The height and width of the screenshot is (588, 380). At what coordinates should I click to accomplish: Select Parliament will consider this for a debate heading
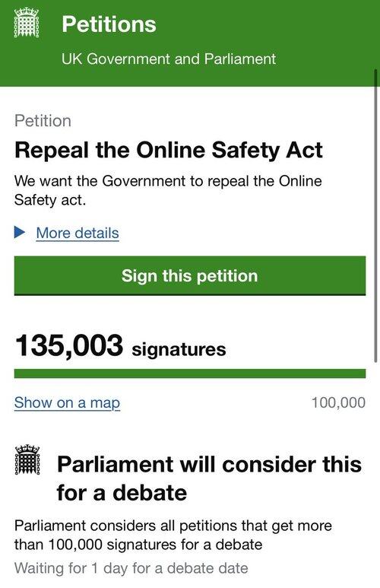210,478
